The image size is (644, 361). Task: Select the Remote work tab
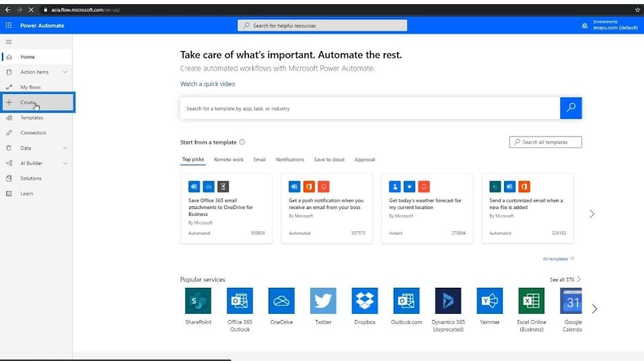tap(229, 159)
